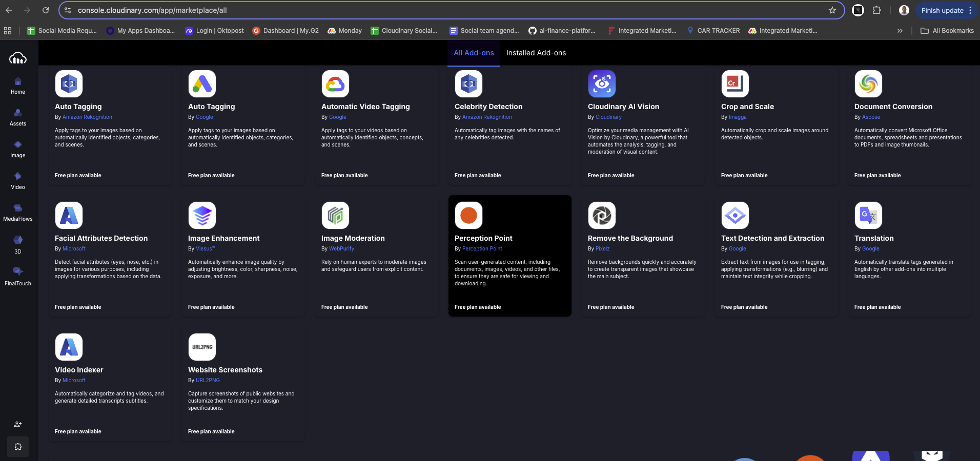Image resolution: width=980 pixels, height=461 pixels.
Task: Open the Imagga vendor link
Action: tap(738, 117)
